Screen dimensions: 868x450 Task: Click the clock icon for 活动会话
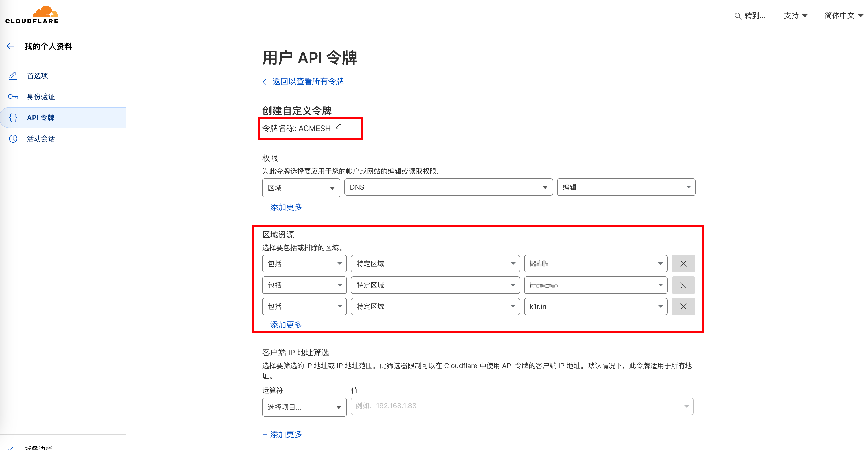(13, 139)
